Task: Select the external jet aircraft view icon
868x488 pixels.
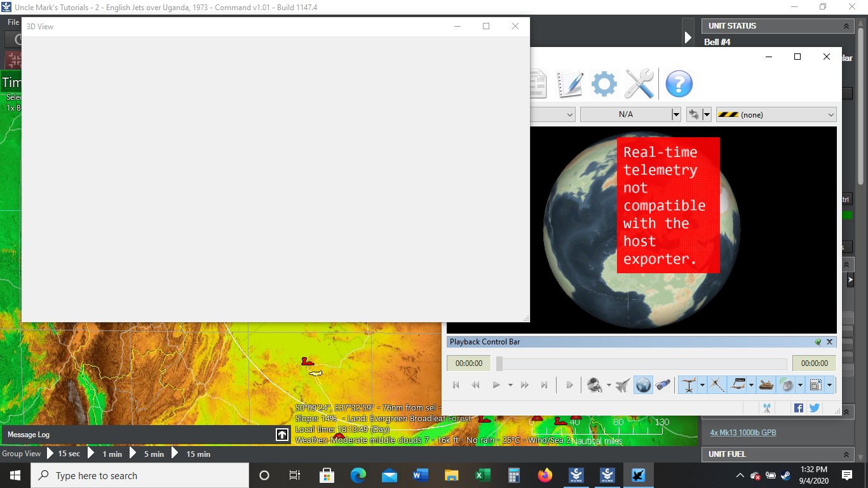Action: click(x=623, y=385)
